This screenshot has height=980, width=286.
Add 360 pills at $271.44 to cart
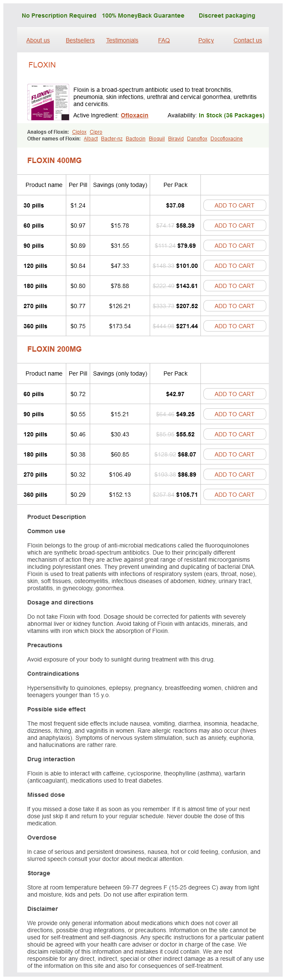tap(234, 326)
